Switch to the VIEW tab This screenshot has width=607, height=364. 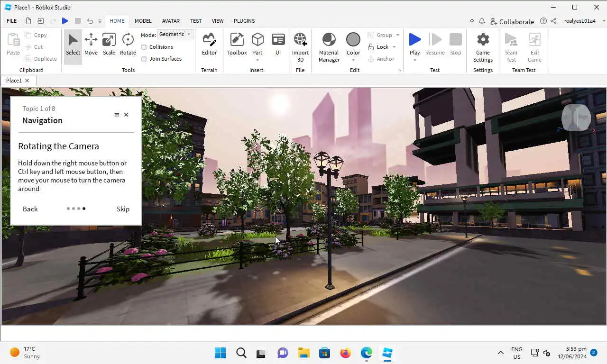click(218, 21)
